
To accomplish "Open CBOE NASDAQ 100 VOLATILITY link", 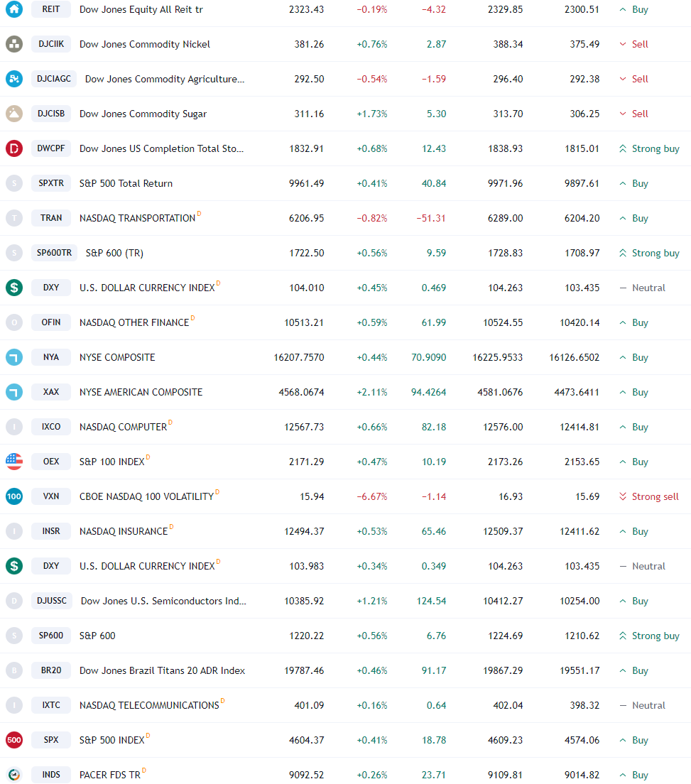I will [x=146, y=496].
